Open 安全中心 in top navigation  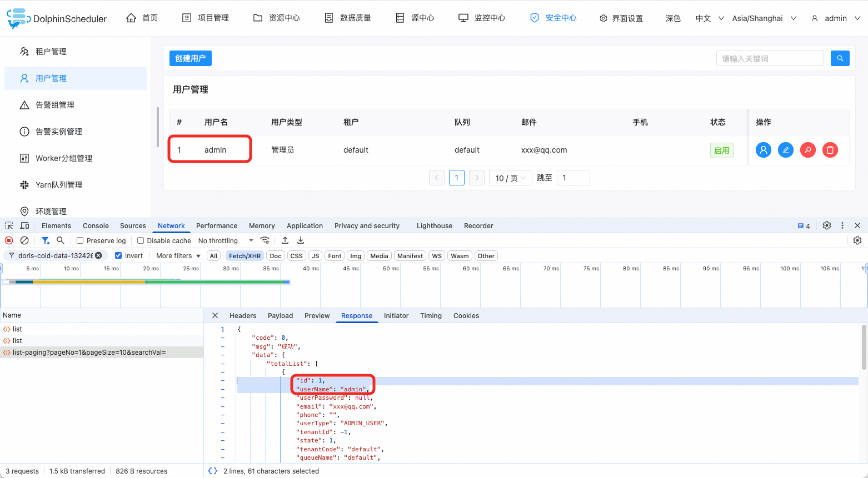click(553, 18)
